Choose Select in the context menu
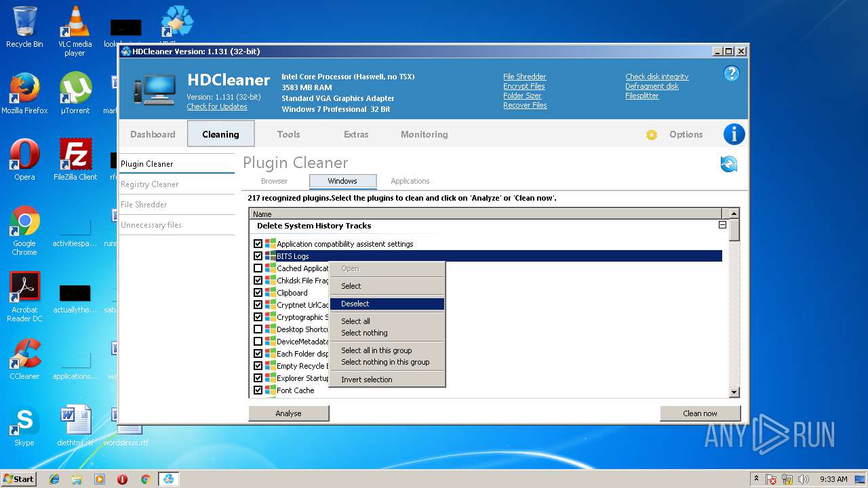This screenshot has height=488, width=868. click(x=387, y=286)
